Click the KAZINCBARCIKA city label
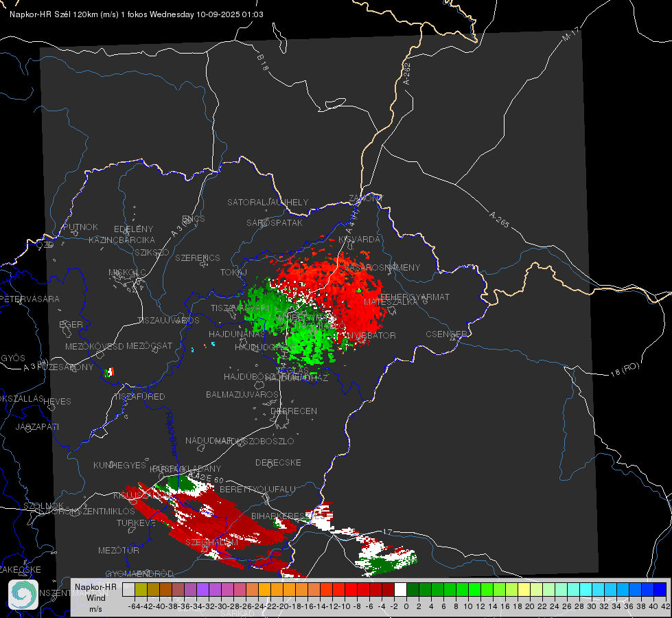Viewport: 672px width, 618px height. pyautogui.click(x=121, y=240)
